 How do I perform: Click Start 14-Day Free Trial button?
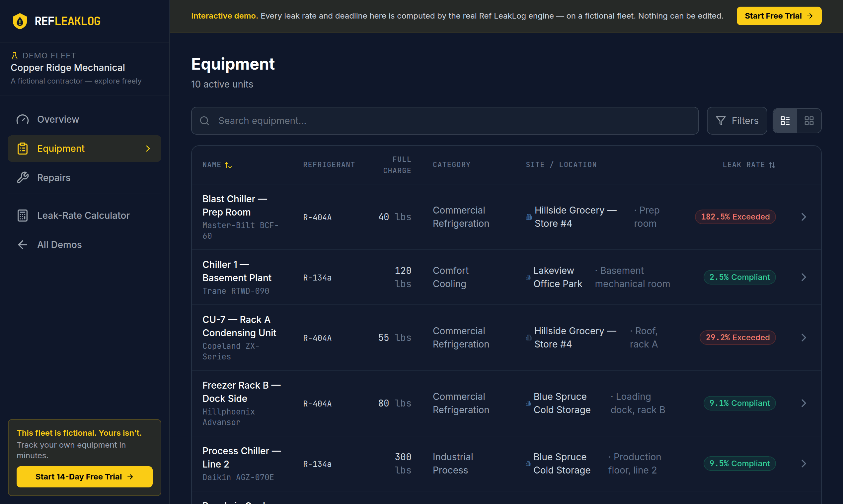click(85, 477)
